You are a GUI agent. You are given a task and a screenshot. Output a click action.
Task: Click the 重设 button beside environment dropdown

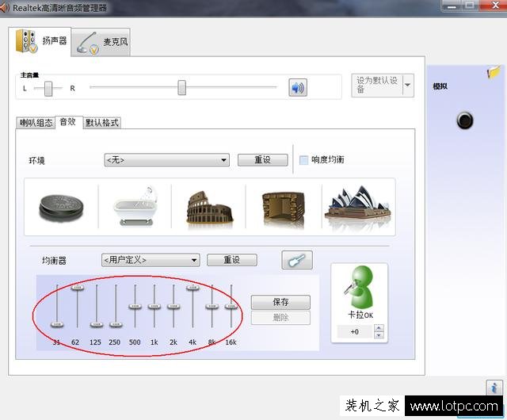(262, 160)
